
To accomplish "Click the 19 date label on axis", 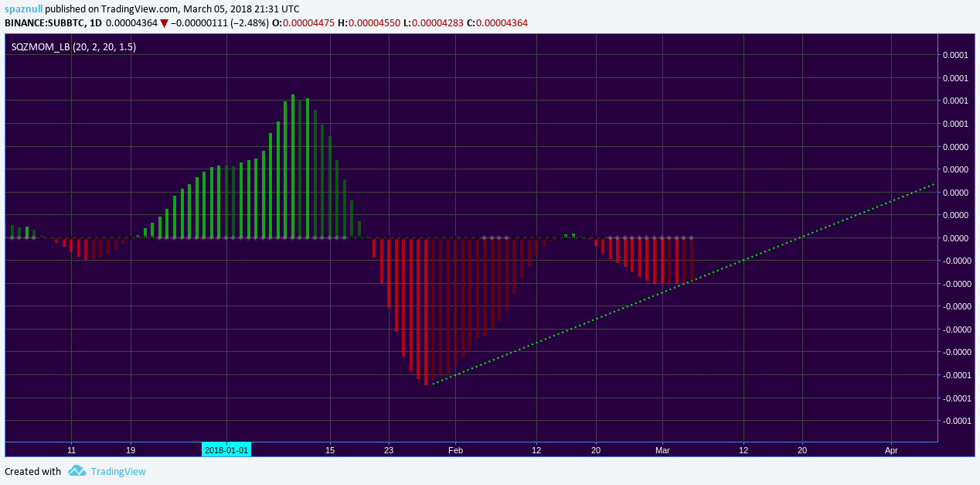I will click(x=130, y=449).
